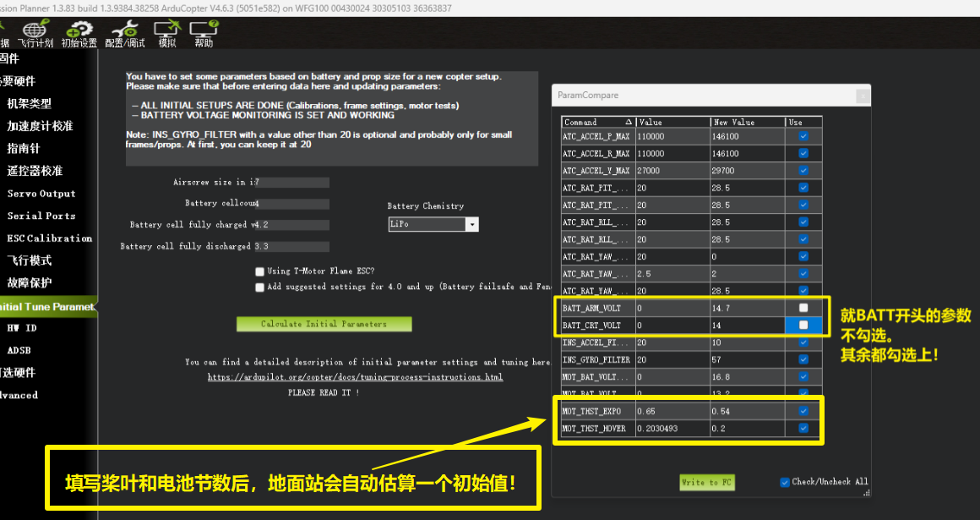
Task: Open the 飞行计划 flight plan globe icon
Action: 35,32
